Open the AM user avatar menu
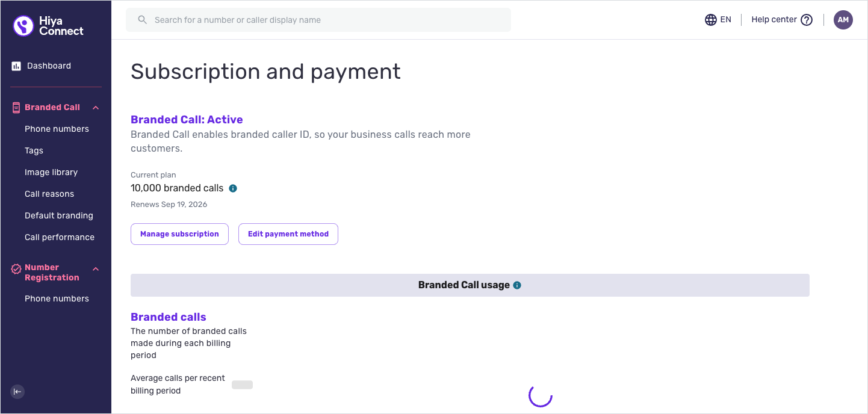 point(843,20)
